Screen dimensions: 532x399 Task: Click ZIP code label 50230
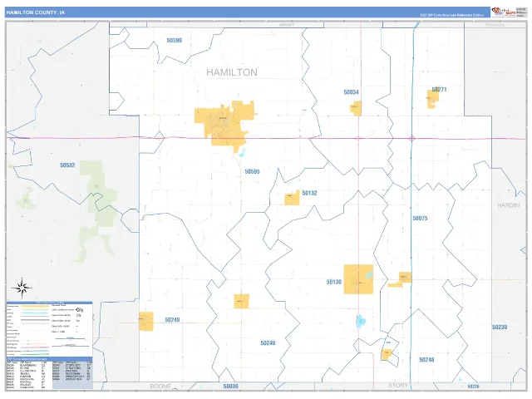point(500,327)
